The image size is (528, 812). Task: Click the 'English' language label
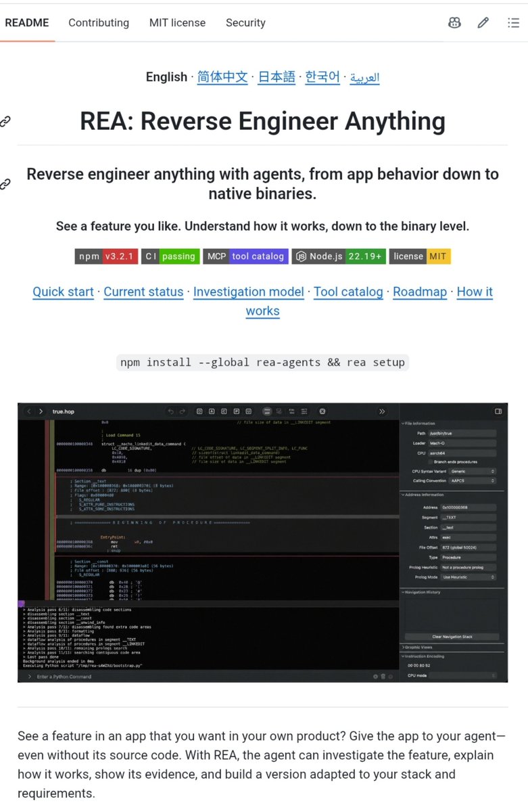pos(166,77)
